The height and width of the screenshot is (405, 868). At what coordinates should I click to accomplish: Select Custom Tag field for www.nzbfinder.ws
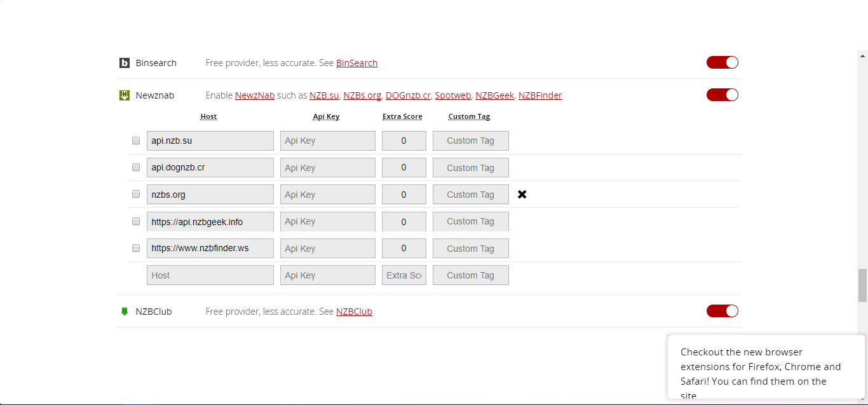471,249
